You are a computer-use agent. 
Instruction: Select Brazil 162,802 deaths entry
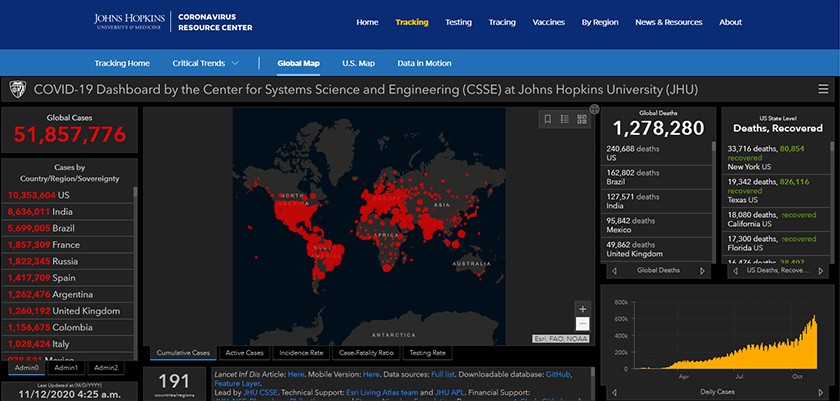(x=656, y=177)
